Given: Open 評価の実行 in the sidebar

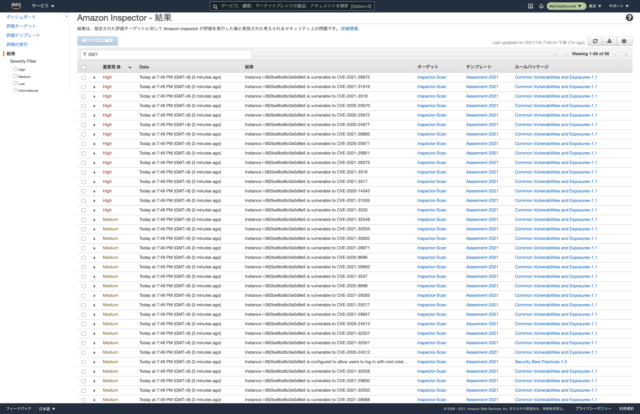Looking at the screenshot, I should click(x=17, y=44).
